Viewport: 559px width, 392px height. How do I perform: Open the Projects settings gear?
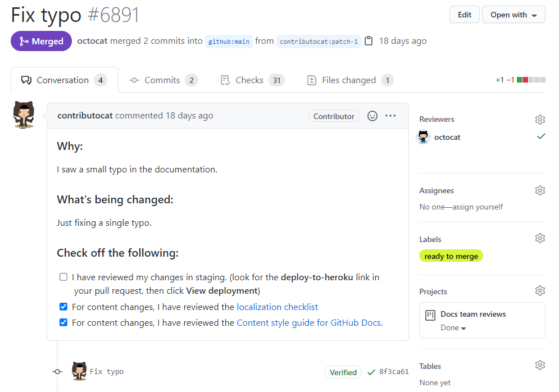(x=540, y=290)
